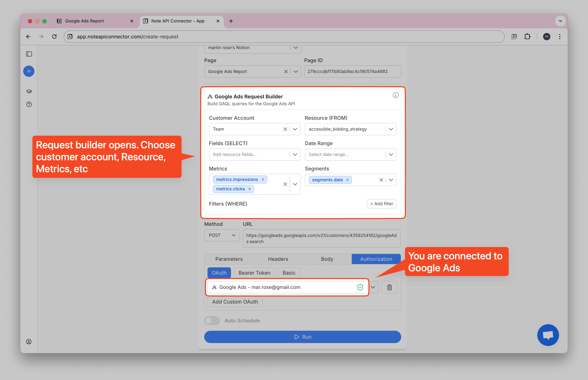This screenshot has height=380, width=588.
Task: Toggle the sidebar panel icon
Action: click(29, 54)
